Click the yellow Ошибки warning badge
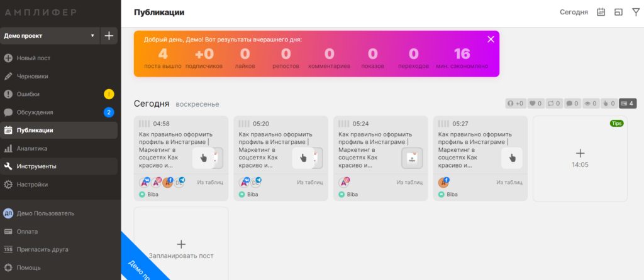This screenshot has width=644, height=280. (109, 95)
